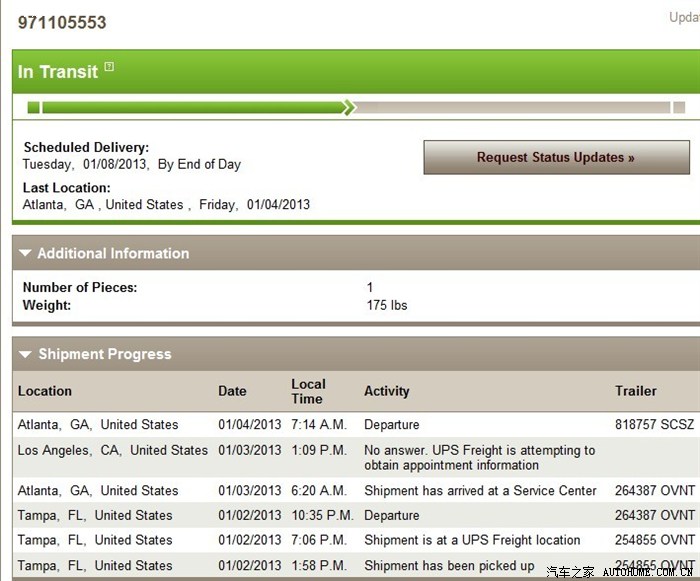Click the Local Time column header
The width and height of the screenshot is (700, 581).
308,391
